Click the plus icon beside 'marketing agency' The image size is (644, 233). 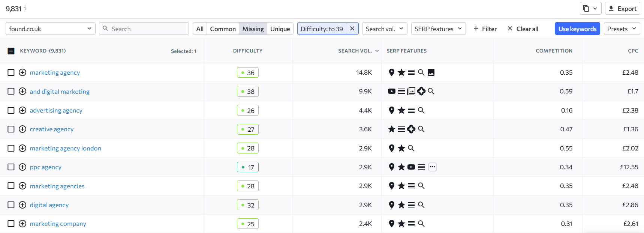coord(22,72)
